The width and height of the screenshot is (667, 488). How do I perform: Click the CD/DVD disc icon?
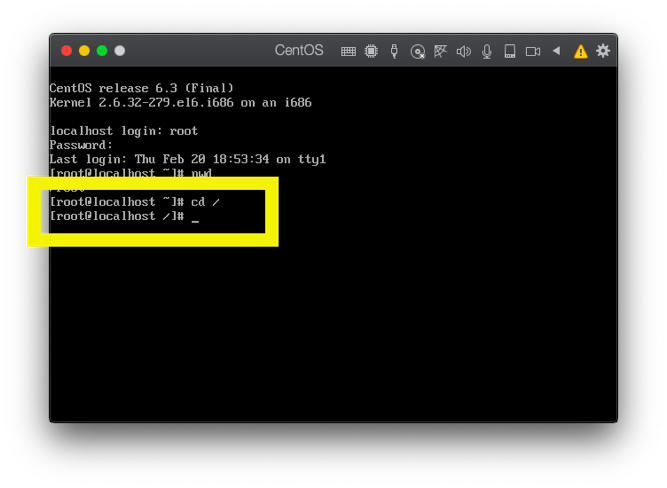click(417, 52)
